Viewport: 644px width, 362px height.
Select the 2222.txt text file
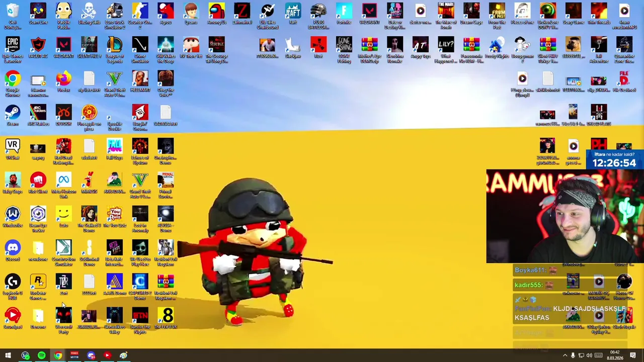tap(89, 285)
